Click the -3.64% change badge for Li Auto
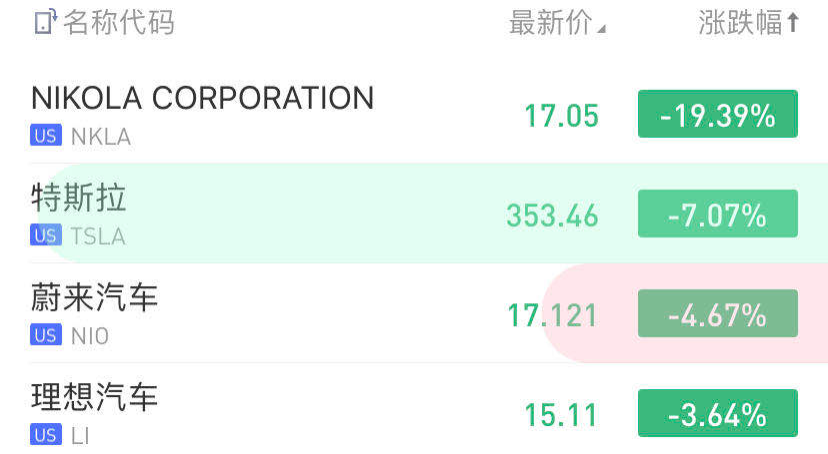This screenshot has width=828, height=454. pyautogui.click(x=717, y=413)
